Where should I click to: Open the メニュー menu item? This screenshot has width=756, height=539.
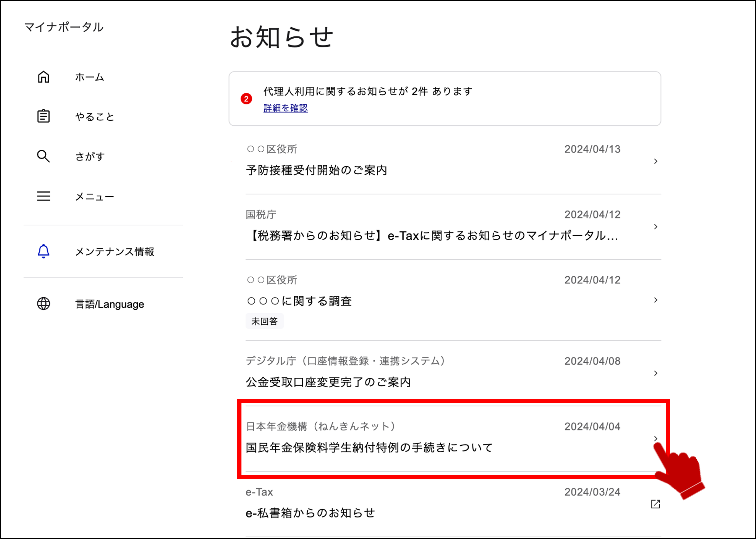[95, 196]
